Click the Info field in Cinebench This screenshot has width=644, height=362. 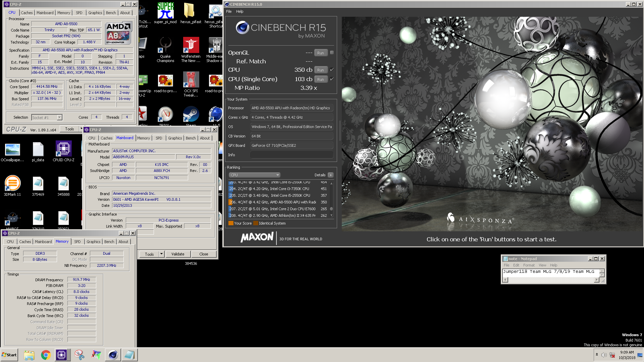(291, 155)
